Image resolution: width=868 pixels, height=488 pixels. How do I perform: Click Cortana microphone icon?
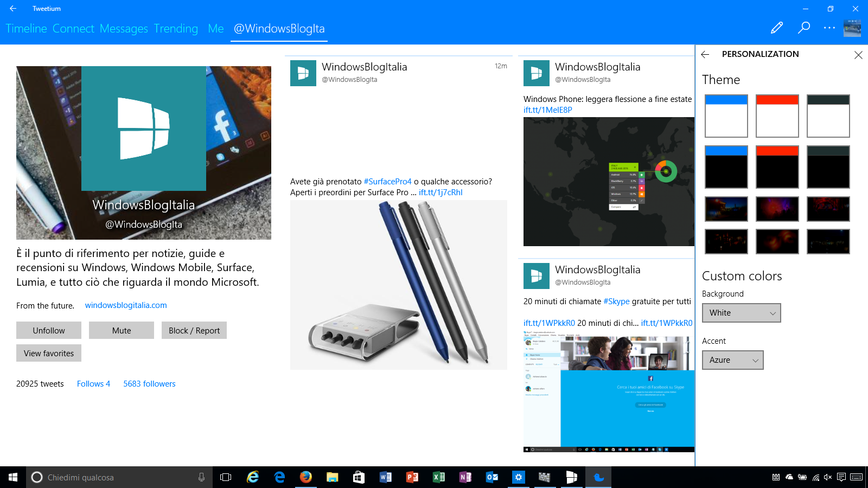pyautogui.click(x=201, y=477)
